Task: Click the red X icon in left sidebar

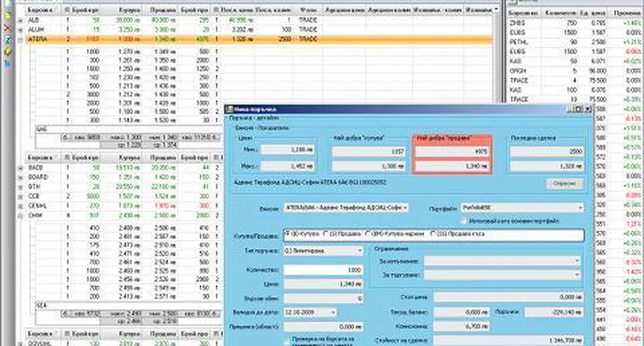Action: [x=7, y=28]
